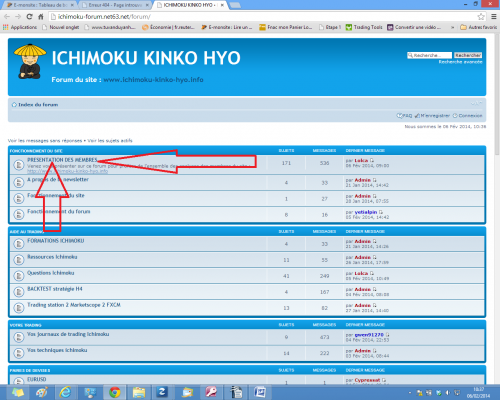
Task: Open the Questions Ichimoku forum
Action: click(51, 273)
